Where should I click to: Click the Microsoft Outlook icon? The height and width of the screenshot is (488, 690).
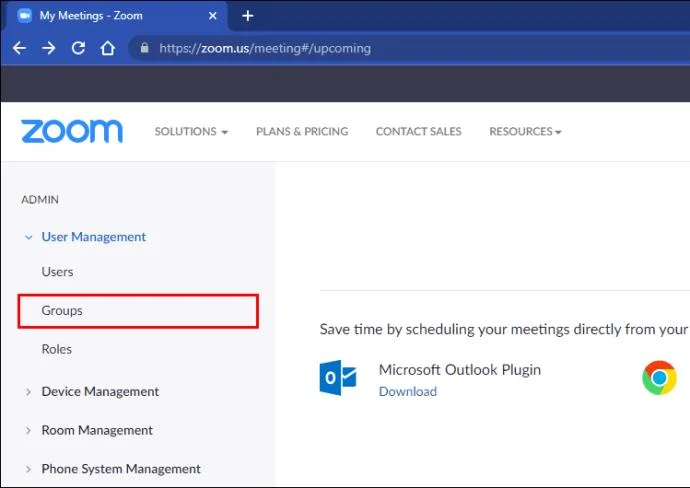pyautogui.click(x=338, y=378)
